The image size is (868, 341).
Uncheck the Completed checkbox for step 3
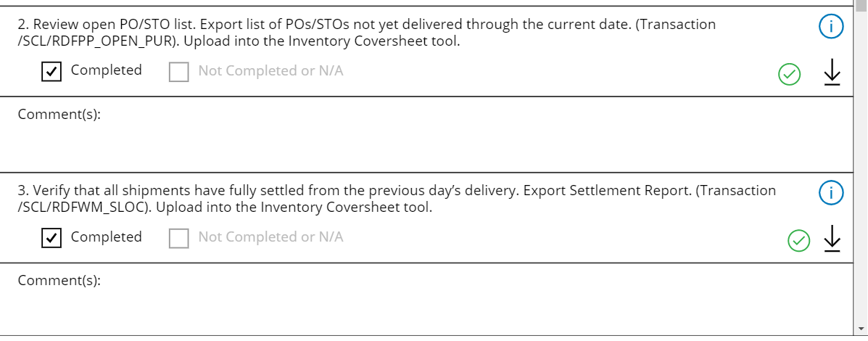(51, 238)
